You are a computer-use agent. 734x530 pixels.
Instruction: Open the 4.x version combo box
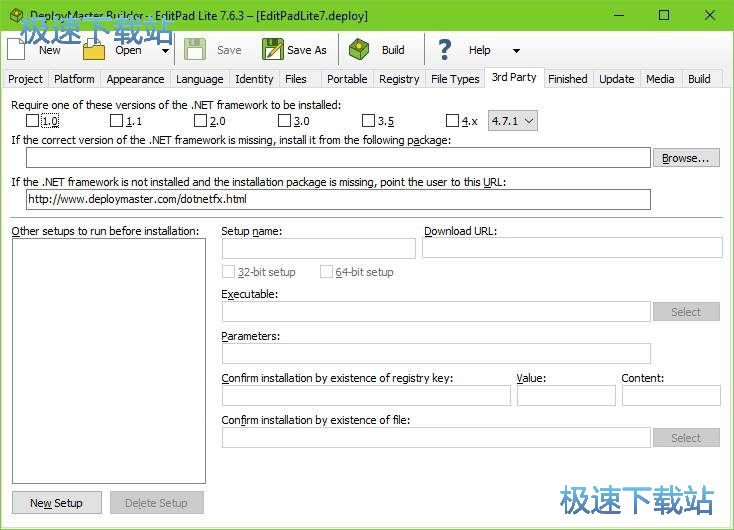point(513,121)
